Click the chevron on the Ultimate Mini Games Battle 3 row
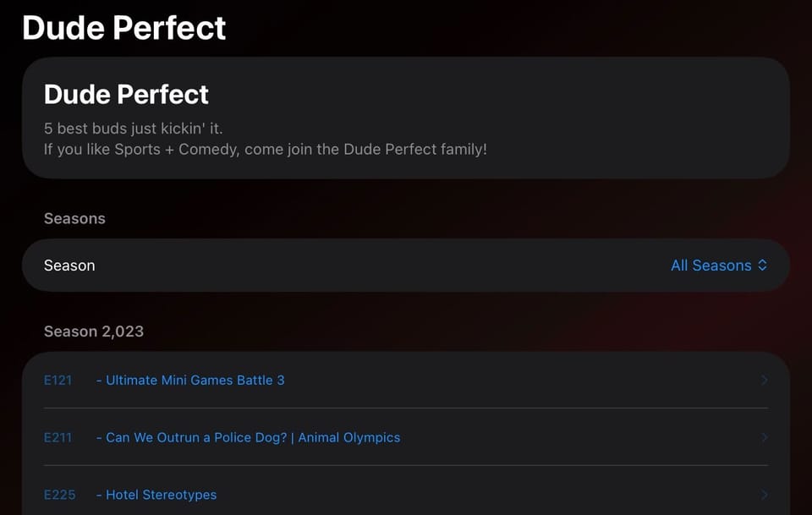This screenshot has height=515, width=812. coord(764,381)
